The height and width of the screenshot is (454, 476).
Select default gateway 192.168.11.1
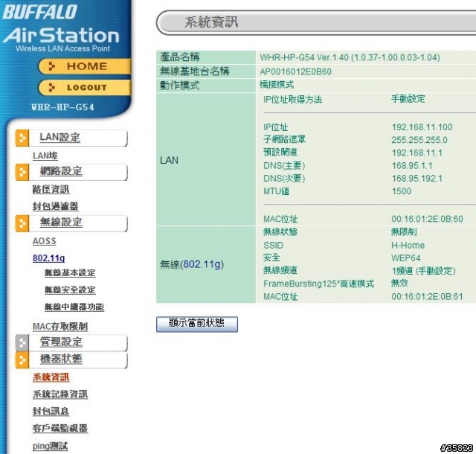(x=416, y=153)
